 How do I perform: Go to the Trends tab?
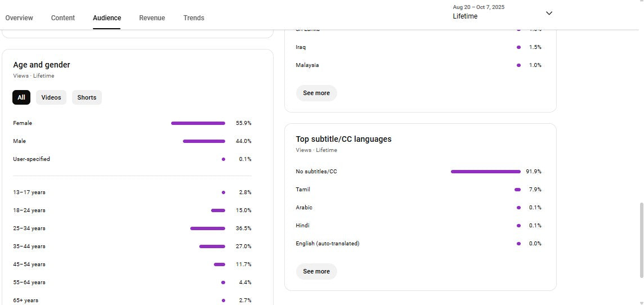194,18
